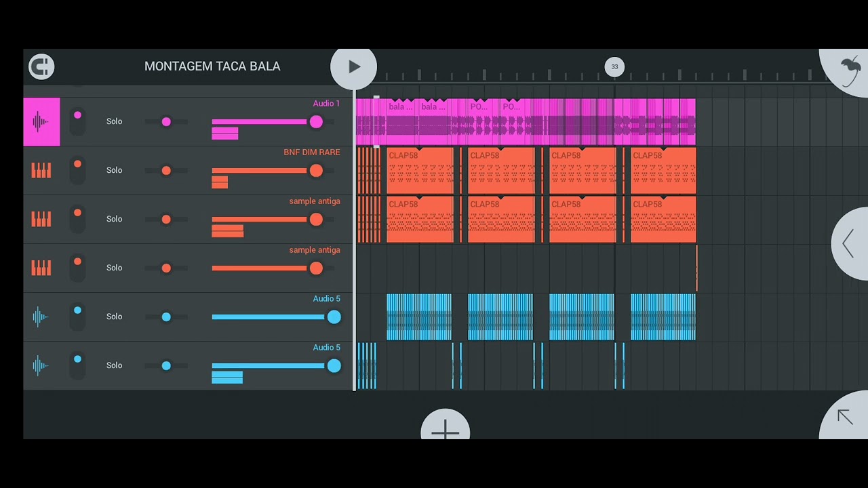Screen dimensions: 868x488
Task: Open the side panel with the left chevron
Action: (x=848, y=243)
